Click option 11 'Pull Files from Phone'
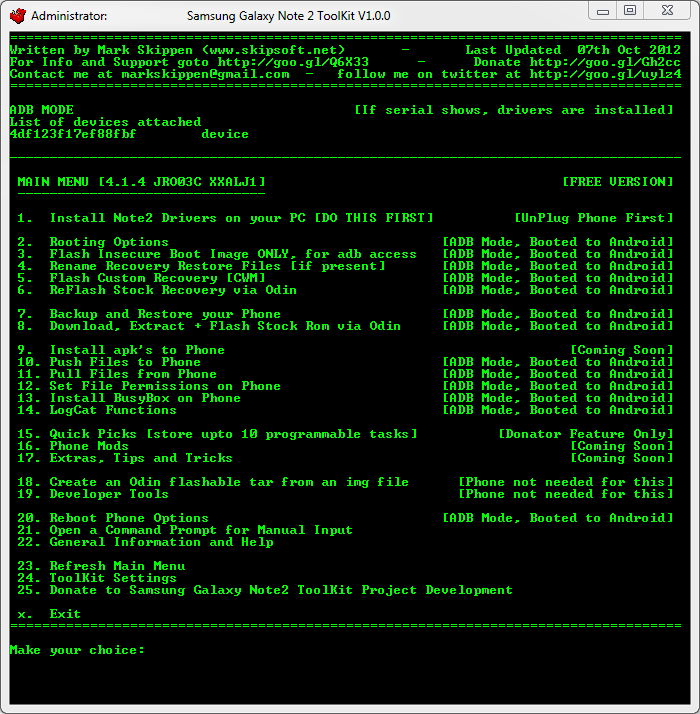 (117, 374)
